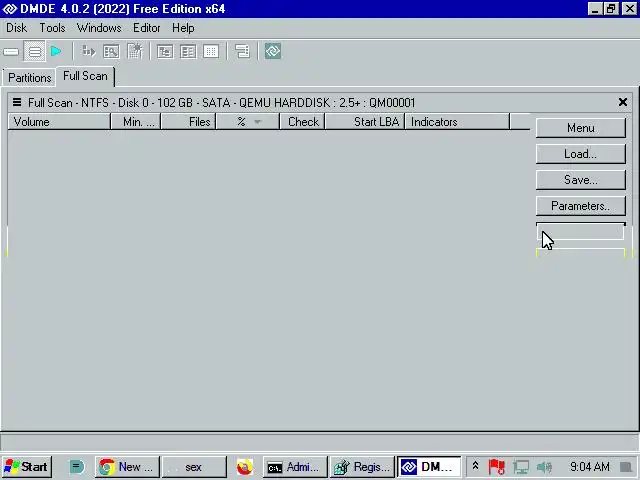Click the % column sort arrow

click(258, 122)
